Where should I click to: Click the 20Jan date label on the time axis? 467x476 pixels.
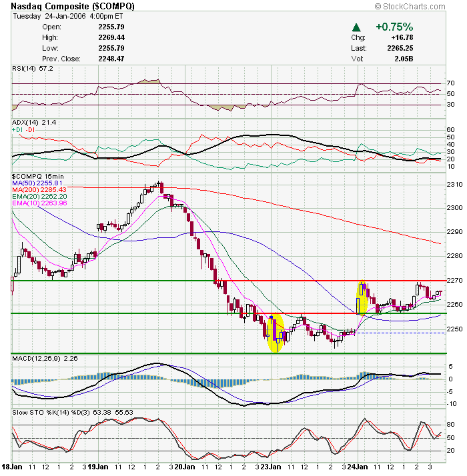184,467
